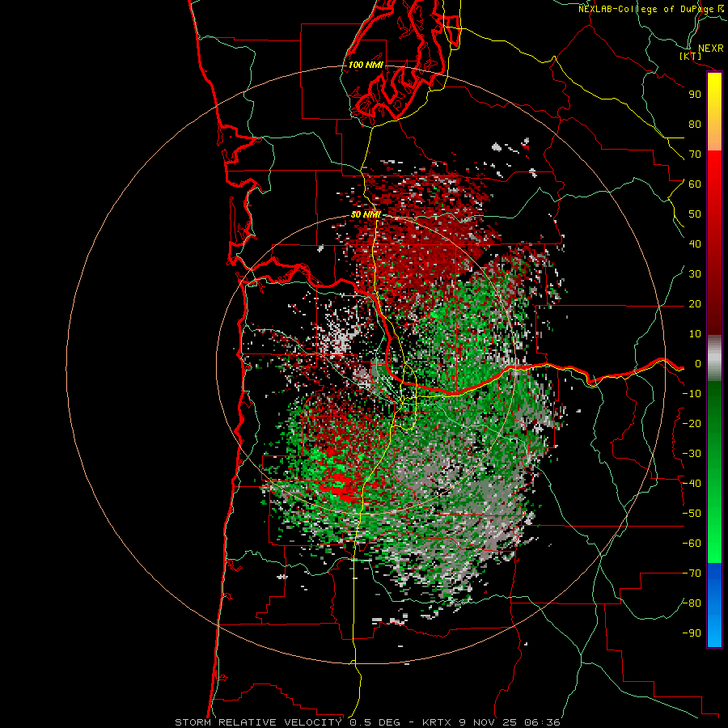Click the -10 value on the velocity scale

(692, 394)
